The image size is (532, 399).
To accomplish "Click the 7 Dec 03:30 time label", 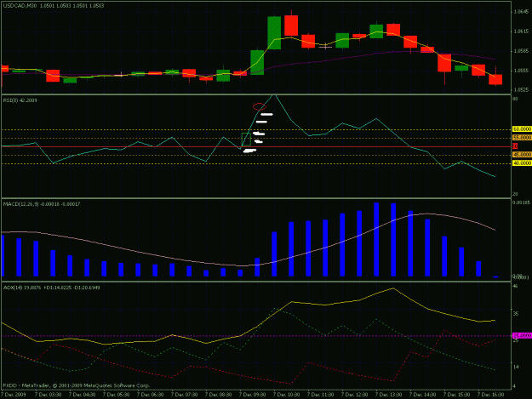I will pyautogui.click(x=49, y=395).
